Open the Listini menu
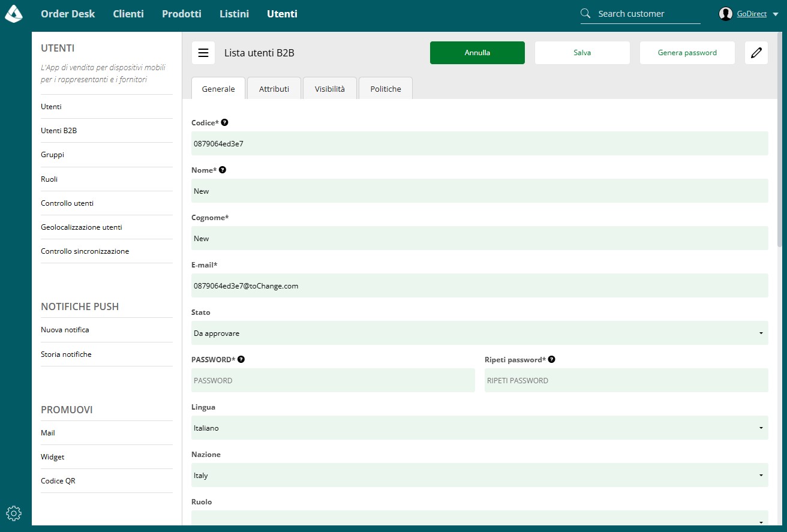 [x=234, y=14]
